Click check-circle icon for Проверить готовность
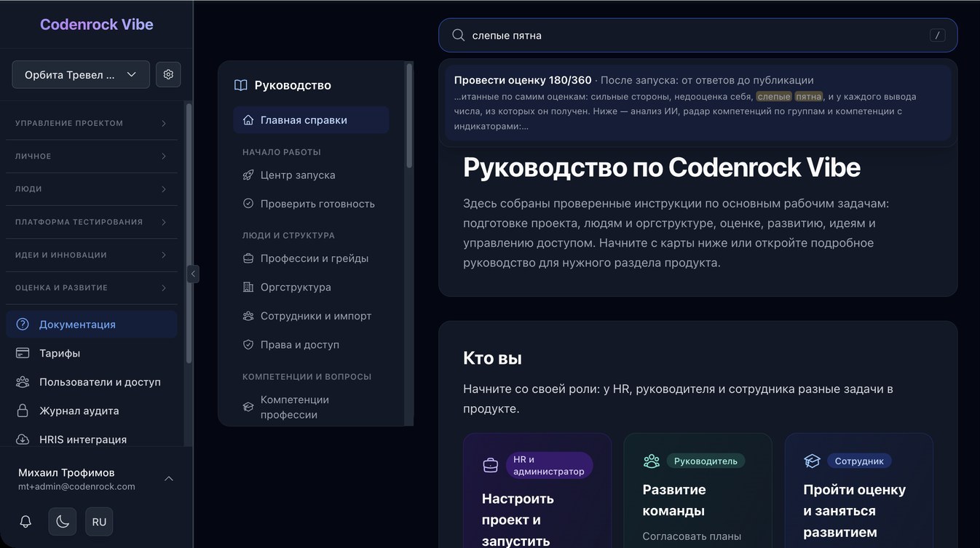This screenshot has width=980, height=548. click(248, 204)
